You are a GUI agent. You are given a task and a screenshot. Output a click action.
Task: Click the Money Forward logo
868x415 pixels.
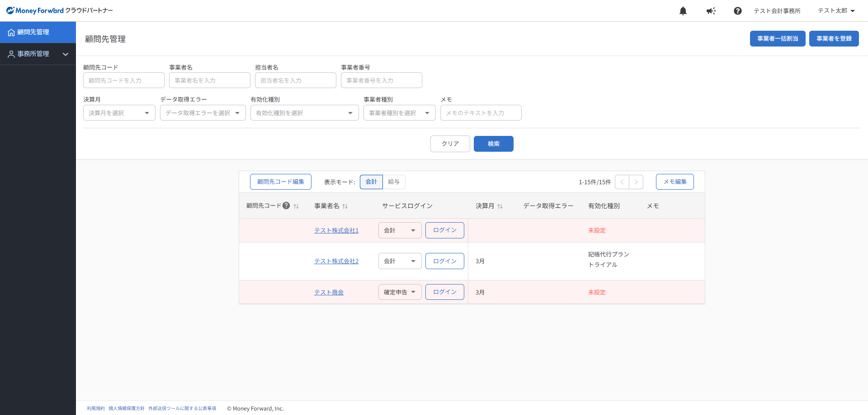coord(60,10)
